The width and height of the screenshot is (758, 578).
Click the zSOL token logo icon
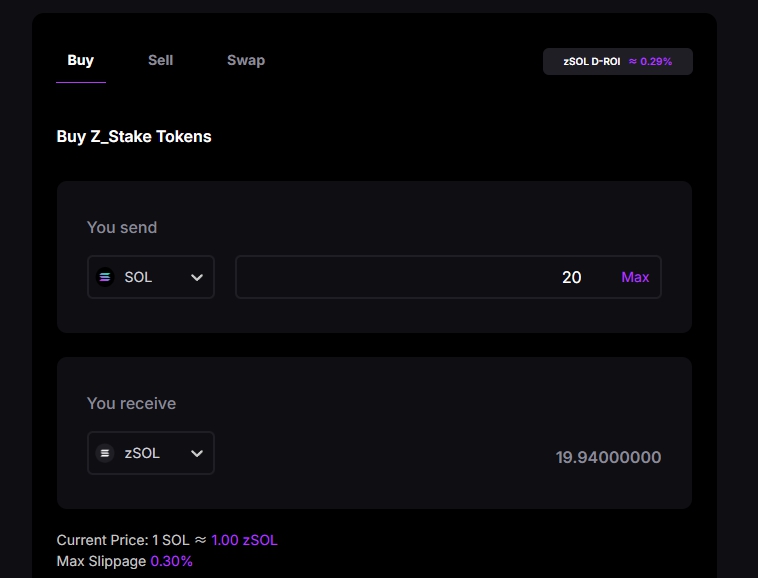pyautogui.click(x=105, y=453)
